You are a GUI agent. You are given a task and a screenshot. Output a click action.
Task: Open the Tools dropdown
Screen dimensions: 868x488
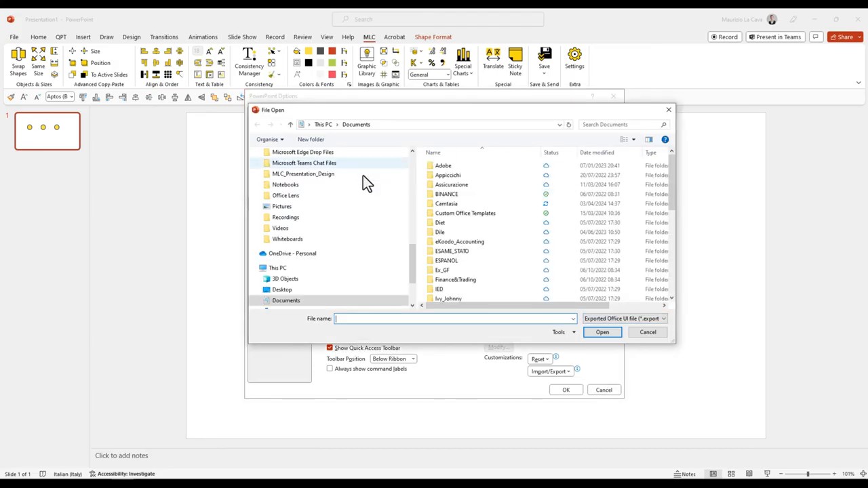(564, 332)
